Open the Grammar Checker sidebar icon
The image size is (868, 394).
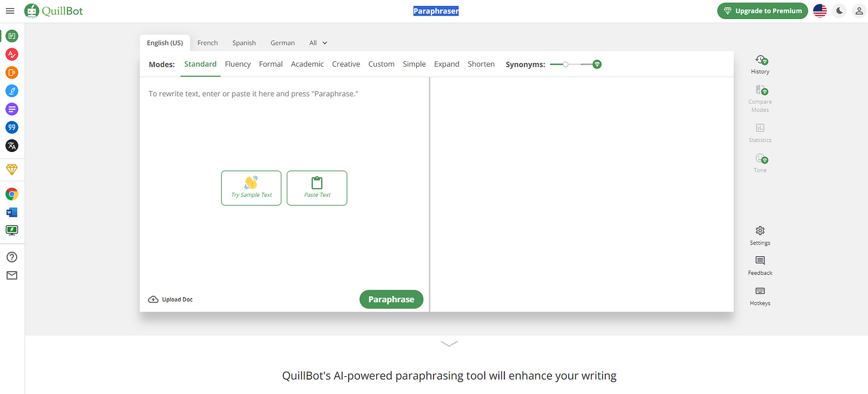12,54
